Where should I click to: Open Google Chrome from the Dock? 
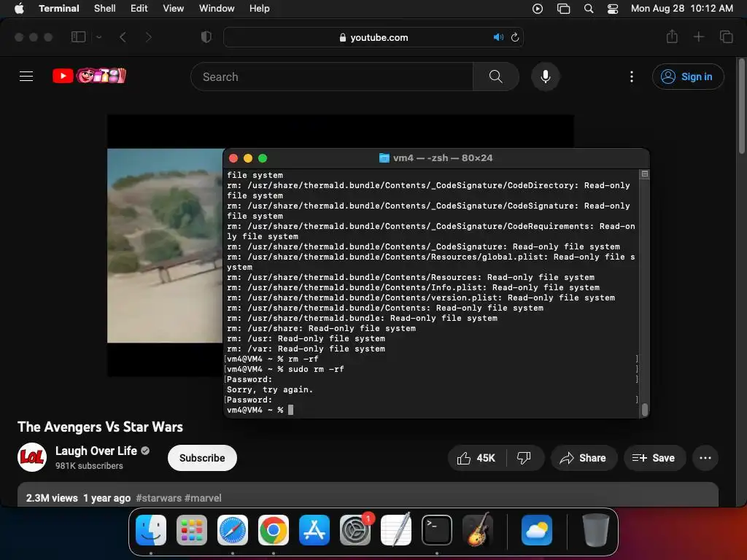[x=274, y=530]
